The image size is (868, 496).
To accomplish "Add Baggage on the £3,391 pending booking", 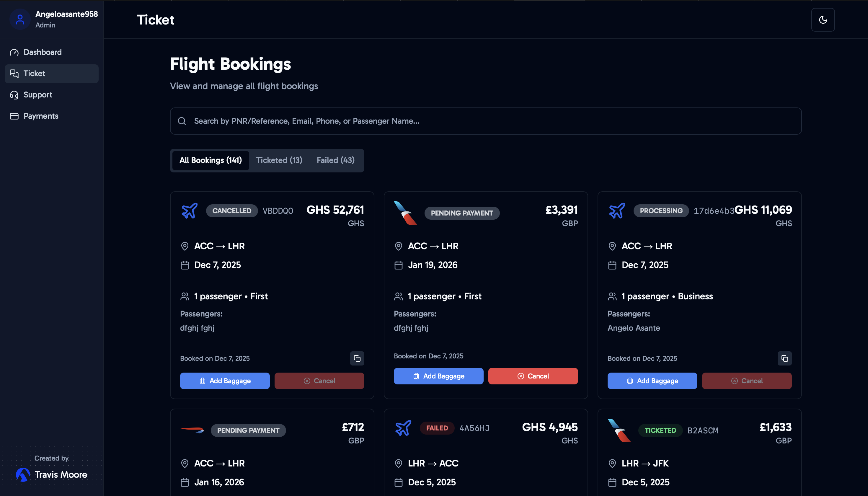I will pos(438,376).
